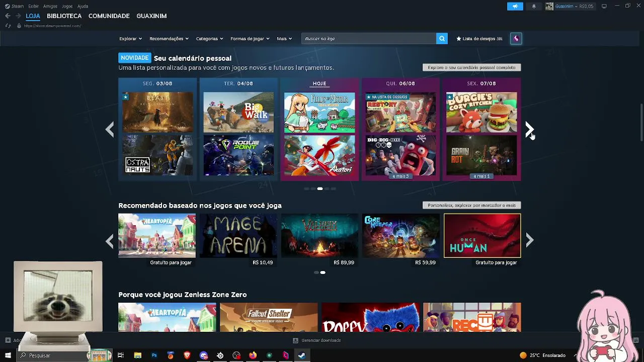
Task: Open the Core Keeper recommended game
Action: click(401, 236)
